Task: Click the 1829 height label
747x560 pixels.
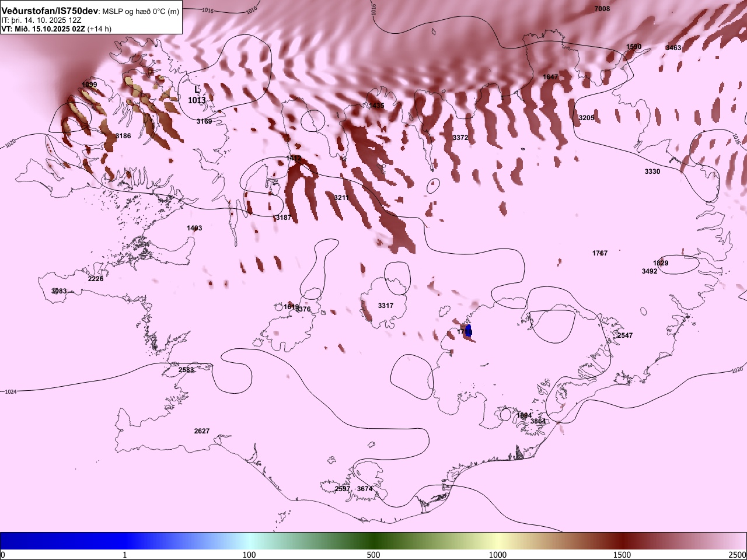Action: pyautogui.click(x=661, y=263)
